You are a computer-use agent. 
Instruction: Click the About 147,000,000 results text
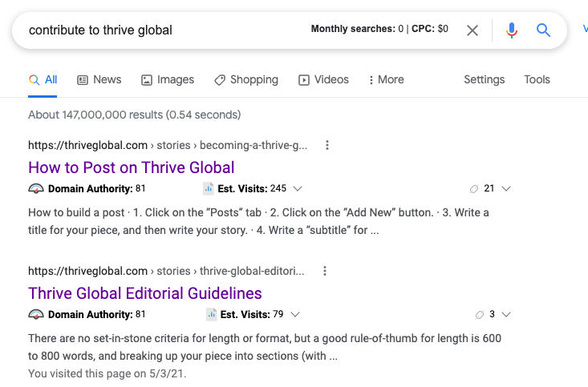point(134,115)
